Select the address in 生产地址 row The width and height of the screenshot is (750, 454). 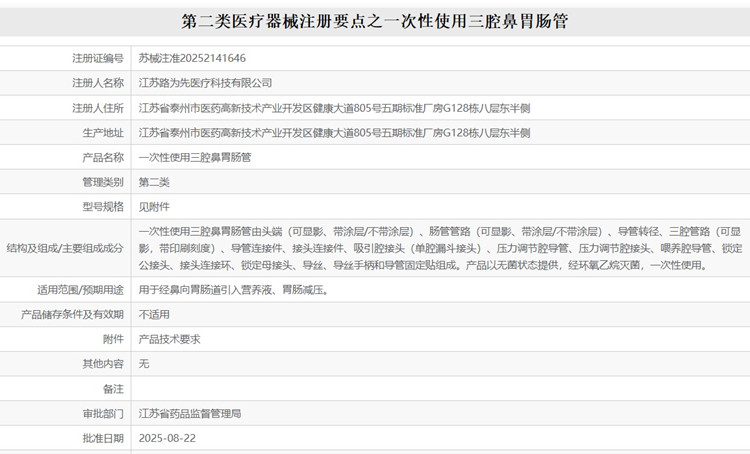point(335,133)
